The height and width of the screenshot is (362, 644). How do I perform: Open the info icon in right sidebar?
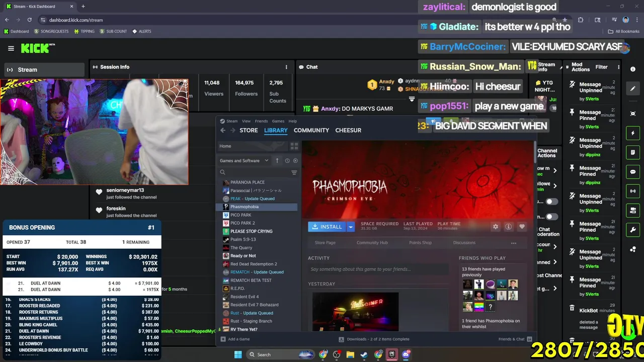(633, 69)
